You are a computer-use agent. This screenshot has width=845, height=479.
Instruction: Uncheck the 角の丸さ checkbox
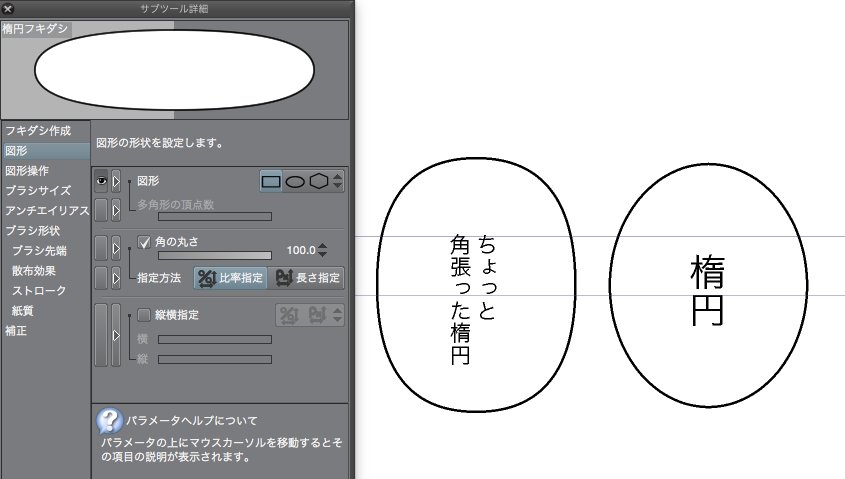(x=144, y=242)
